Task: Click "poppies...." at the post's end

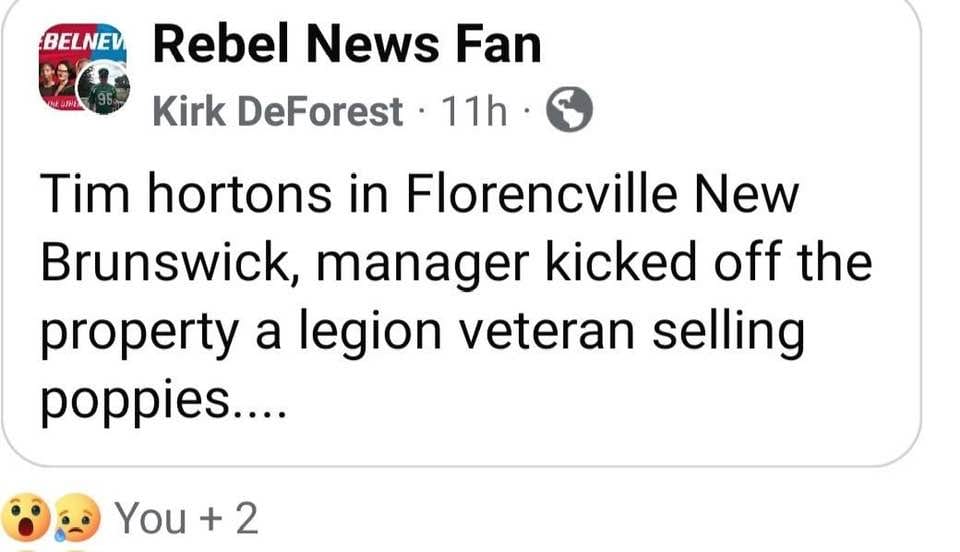Action: (x=164, y=404)
